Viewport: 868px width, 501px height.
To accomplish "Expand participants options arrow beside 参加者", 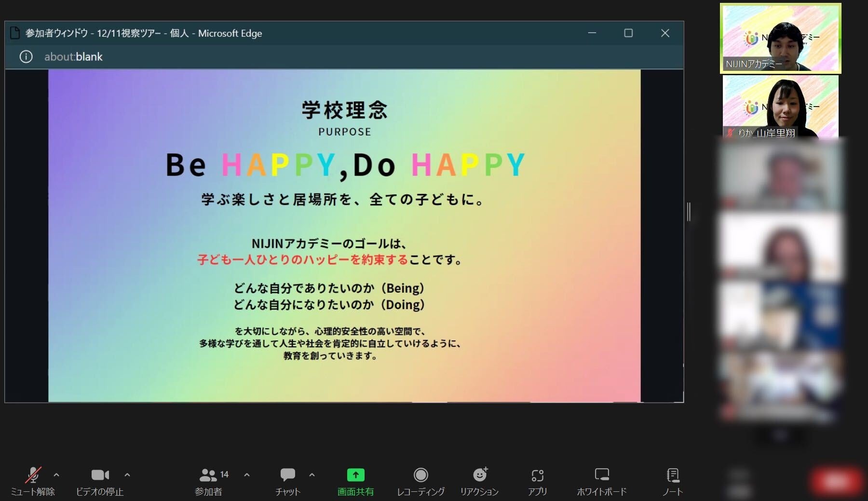I will click(x=247, y=475).
